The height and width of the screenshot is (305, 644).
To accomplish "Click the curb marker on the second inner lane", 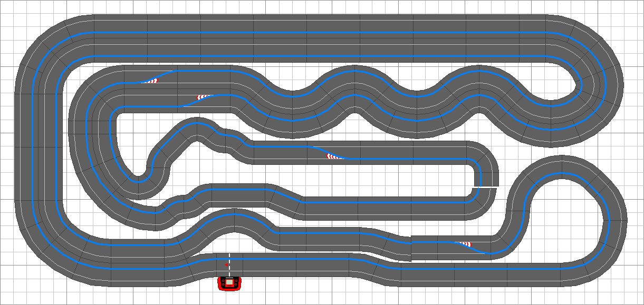I will tap(202, 96).
